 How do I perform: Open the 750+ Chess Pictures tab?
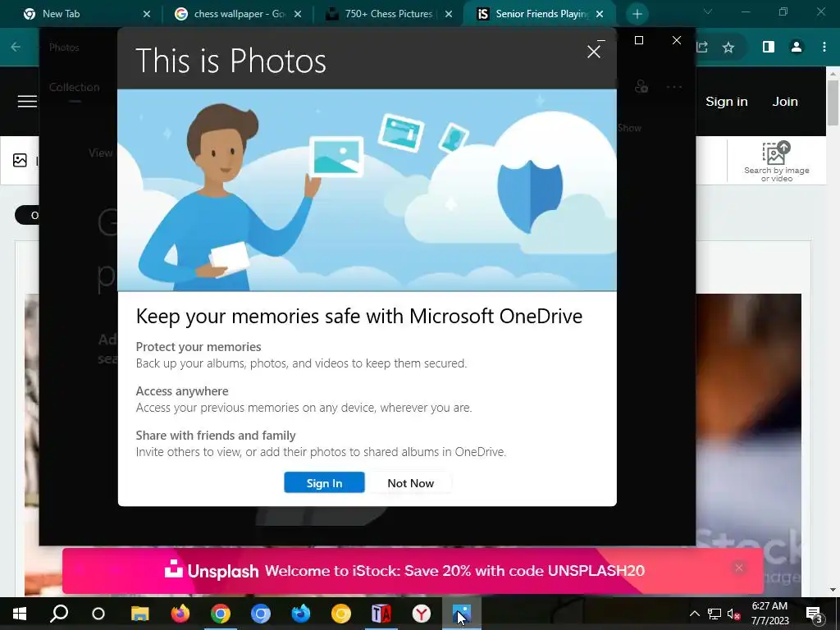click(388, 14)
